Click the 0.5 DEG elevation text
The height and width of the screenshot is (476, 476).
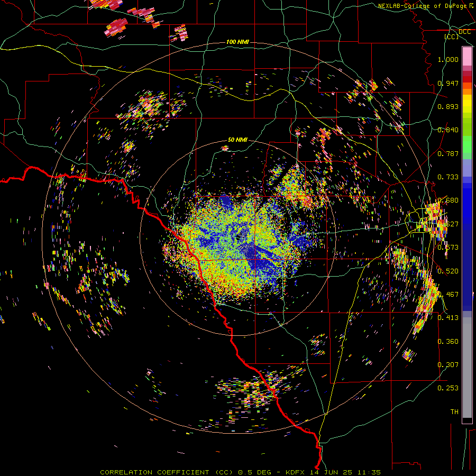point(254,472)
